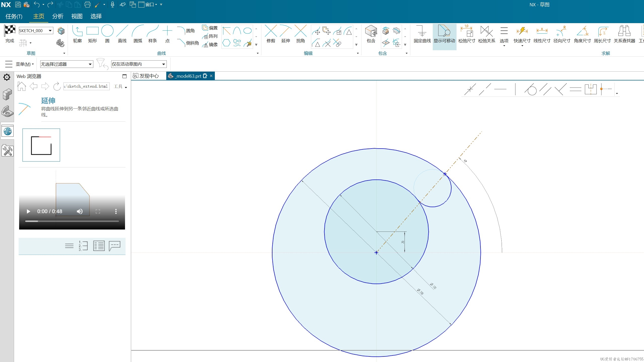The image size is (644, 362).
Task: Select Angular Dimension (角度尺寸) tool
Action: 582,34
